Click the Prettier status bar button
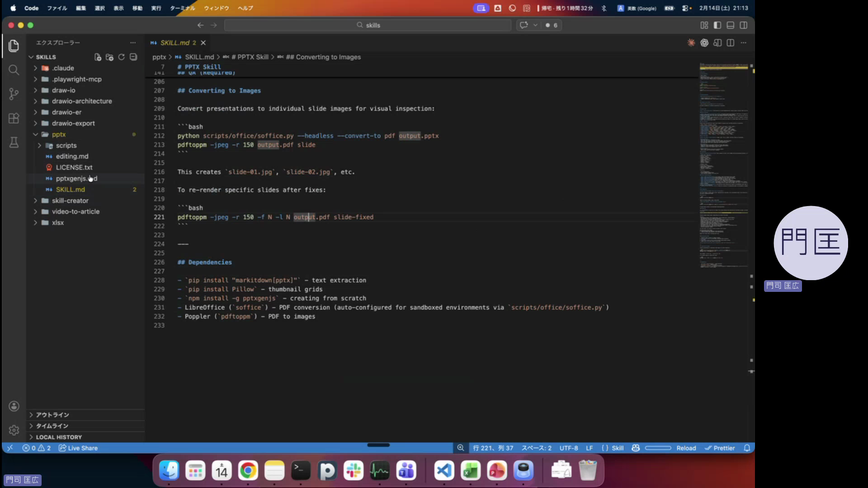868x488 pixels. pos(720,448)
